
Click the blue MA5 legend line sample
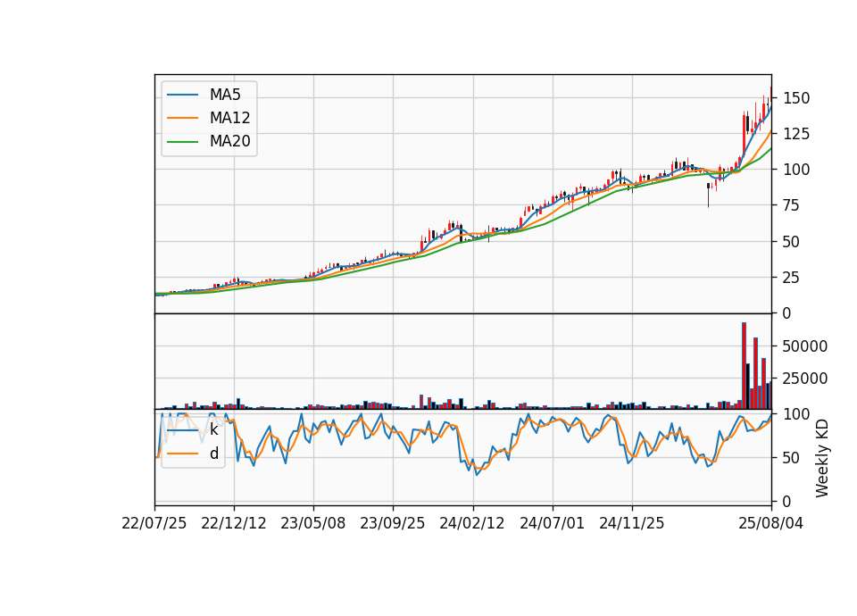182,95
